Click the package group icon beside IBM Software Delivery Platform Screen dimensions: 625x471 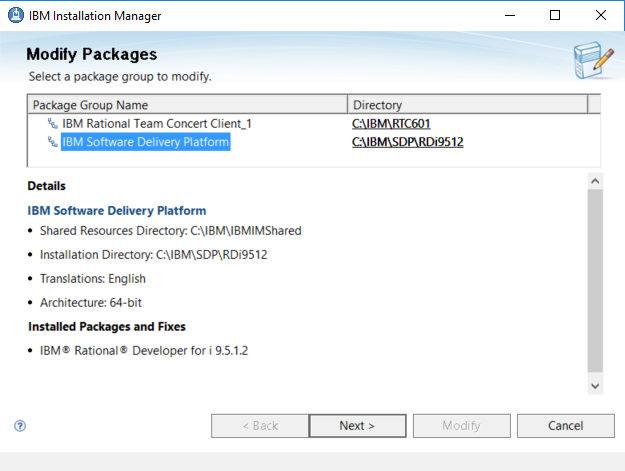click(x=53, y=142)
